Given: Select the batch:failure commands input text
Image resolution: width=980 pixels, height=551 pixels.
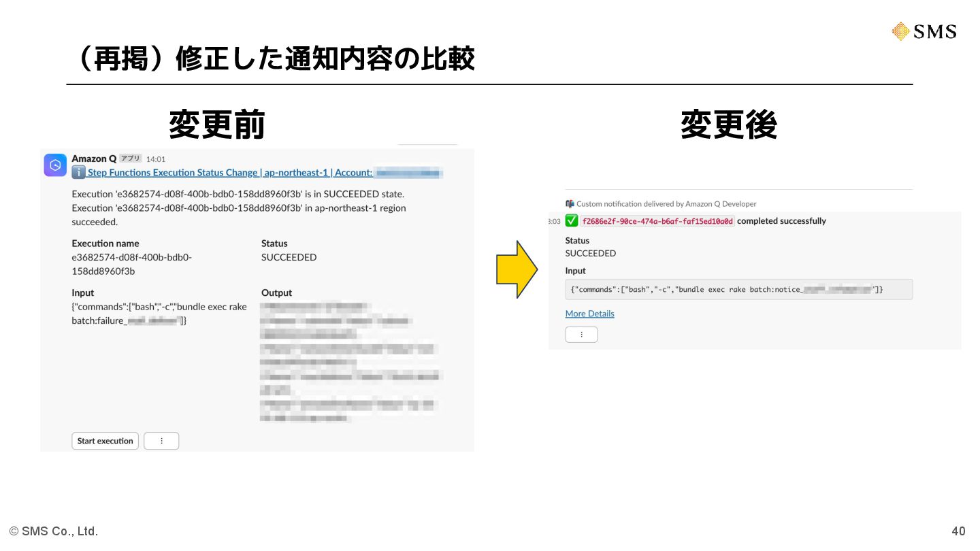Looking at the screenshot, I should coord(159,314).
